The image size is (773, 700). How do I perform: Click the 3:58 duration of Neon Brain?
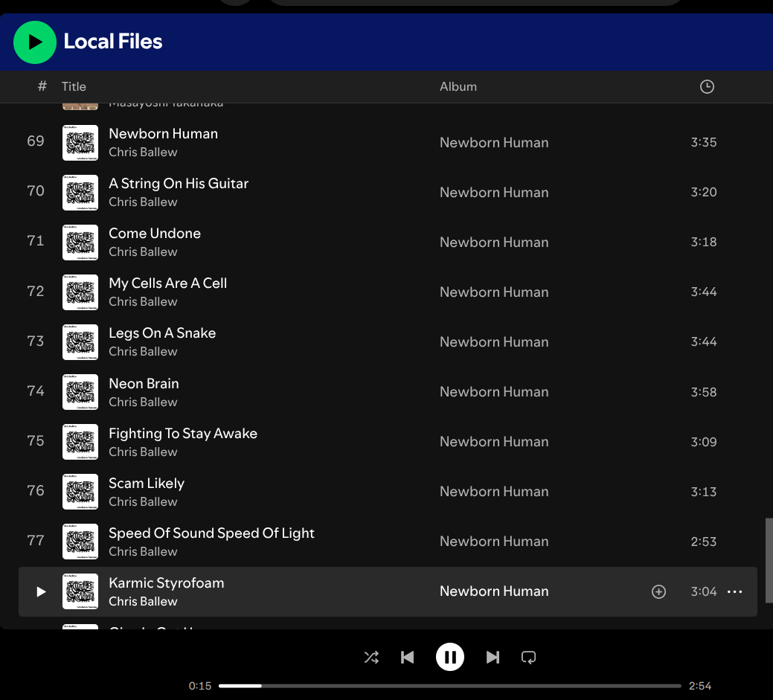pyautogui.click(x=704, y=392)
